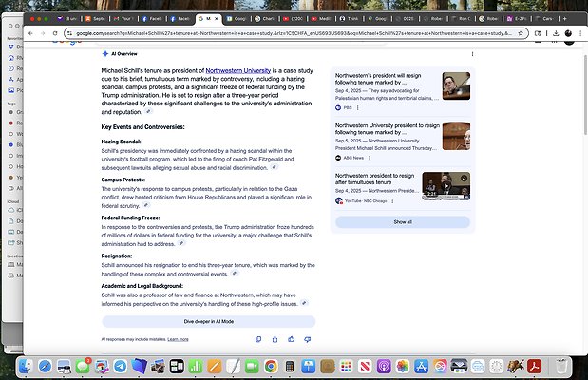Click the address bar URL field
The image size is (588, 380).
click(294, 33)
